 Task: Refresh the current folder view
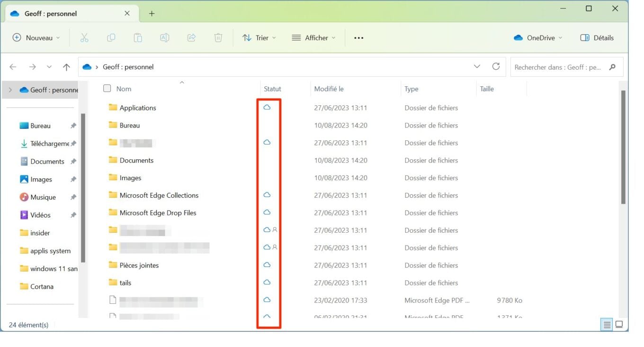[x=496, y=66]
